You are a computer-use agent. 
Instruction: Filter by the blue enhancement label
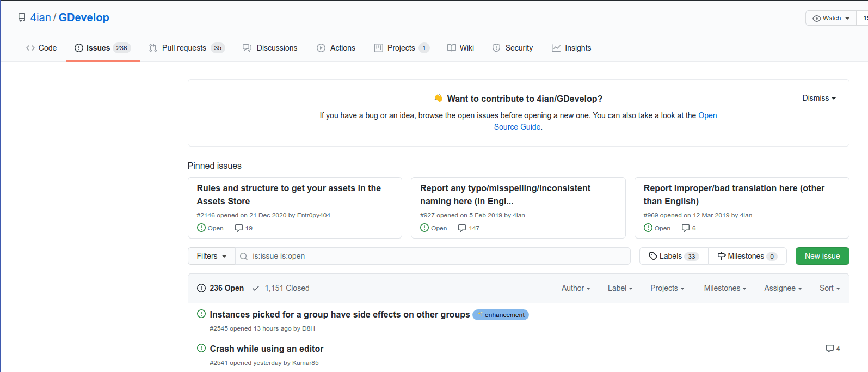pyautogui.click(x=501, y=315)
